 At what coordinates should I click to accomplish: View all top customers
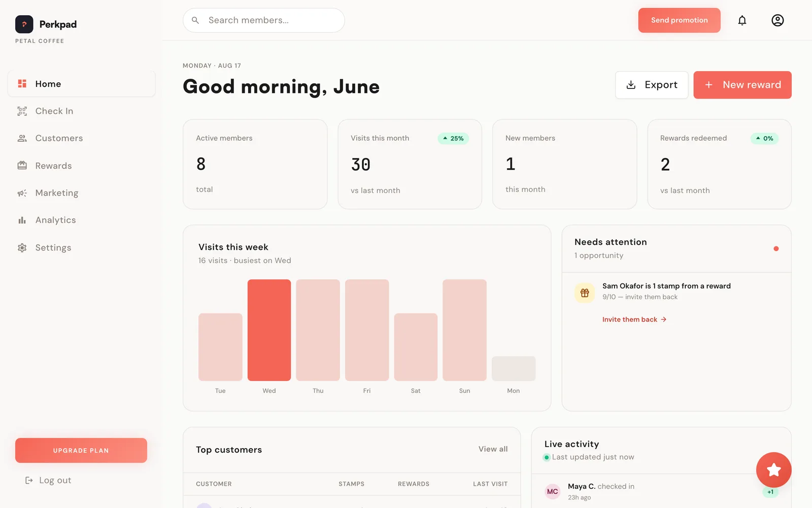click(493, 449)
